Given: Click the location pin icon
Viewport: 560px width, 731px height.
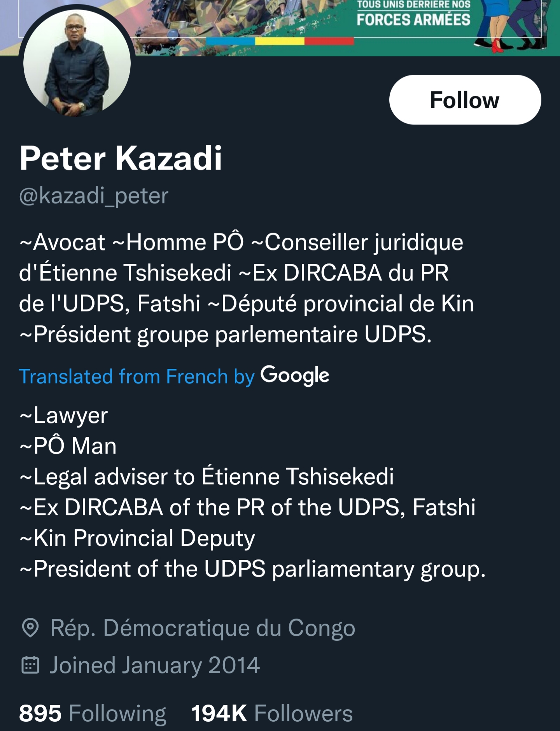Looking at the screenshot, I should pyautogui.click(x=30, y=628).
